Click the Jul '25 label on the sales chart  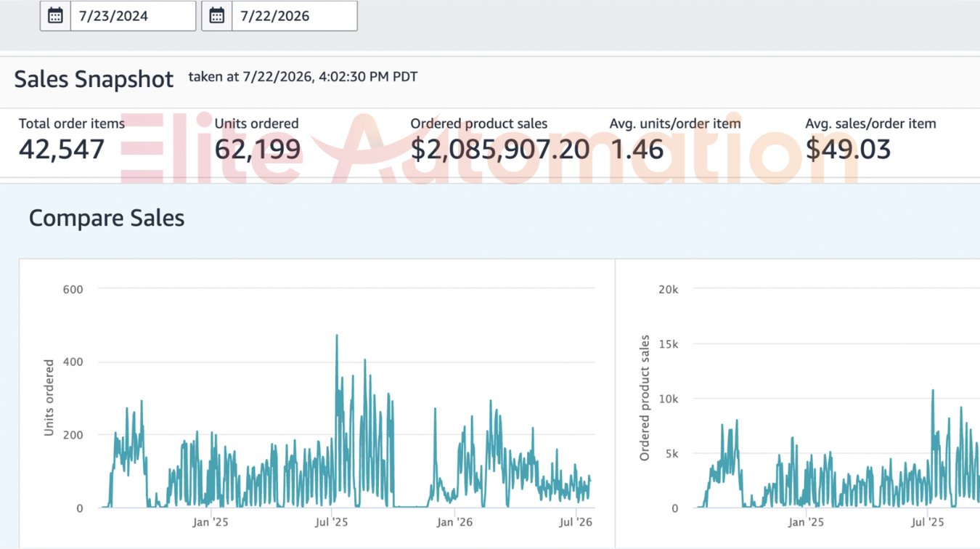pos(927,521)
